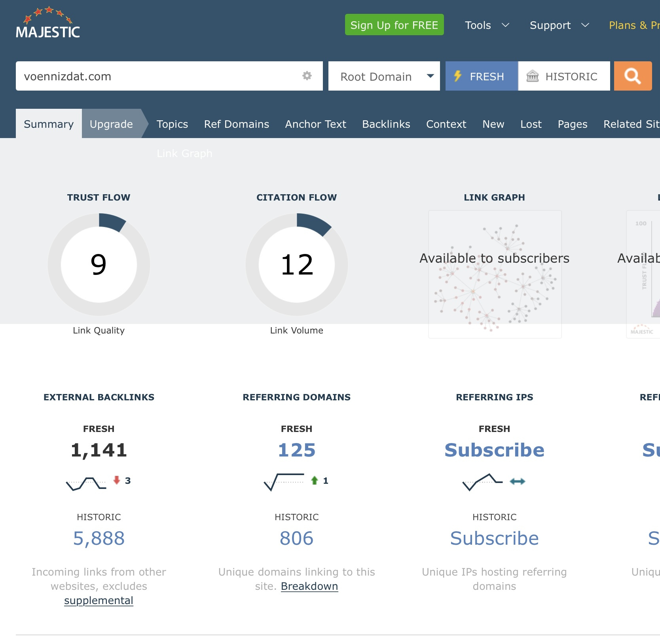Image resolution: width=660 pixels, height=644 pixels.
Task: Click the REFERRING DOMAINS heading
Action: [x=297, y=397]
